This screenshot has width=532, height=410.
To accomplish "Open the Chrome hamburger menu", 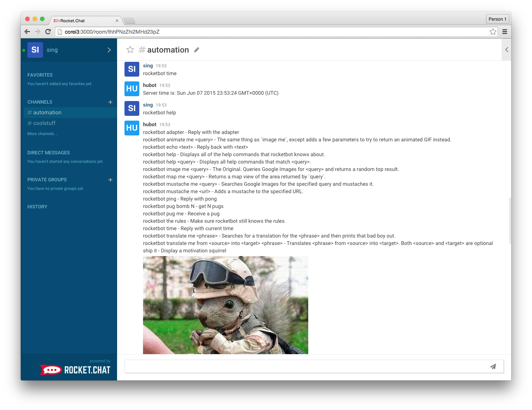I will click(505, 32).
